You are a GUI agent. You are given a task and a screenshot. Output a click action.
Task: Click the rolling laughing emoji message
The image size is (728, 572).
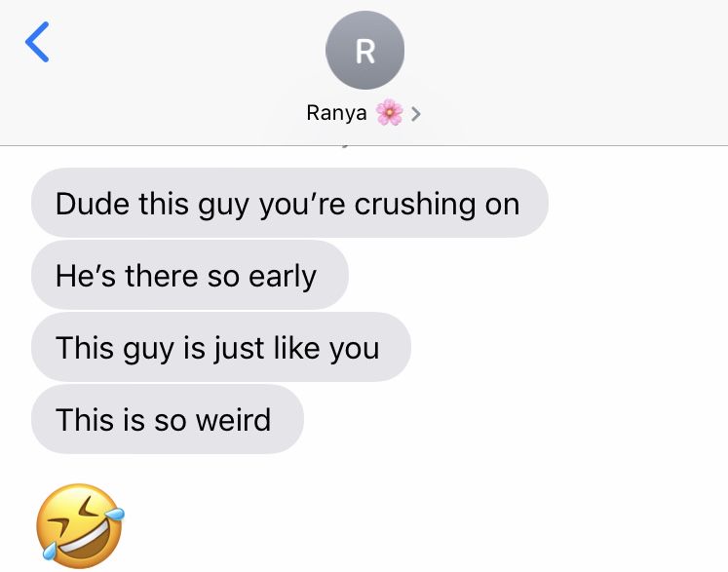point(81,525)
